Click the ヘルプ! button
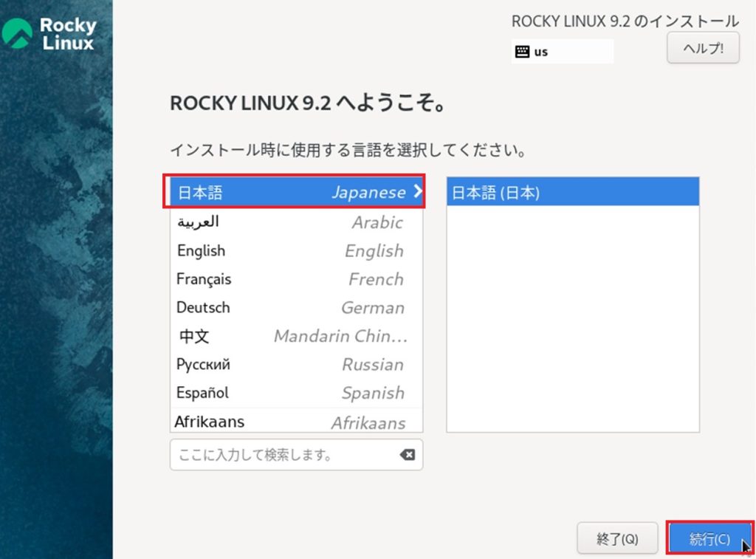The width and height of the screenshot is (756, 559). [703, 47]
